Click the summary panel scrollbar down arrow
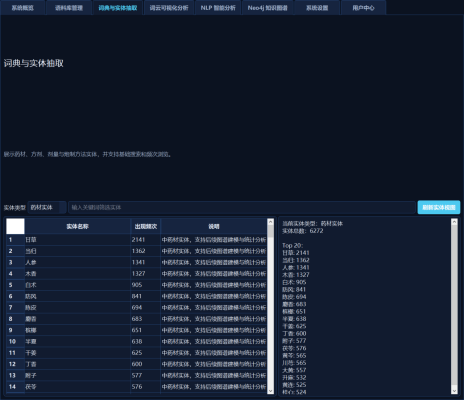Screen dimensions: 465x400 coord(454,390)
